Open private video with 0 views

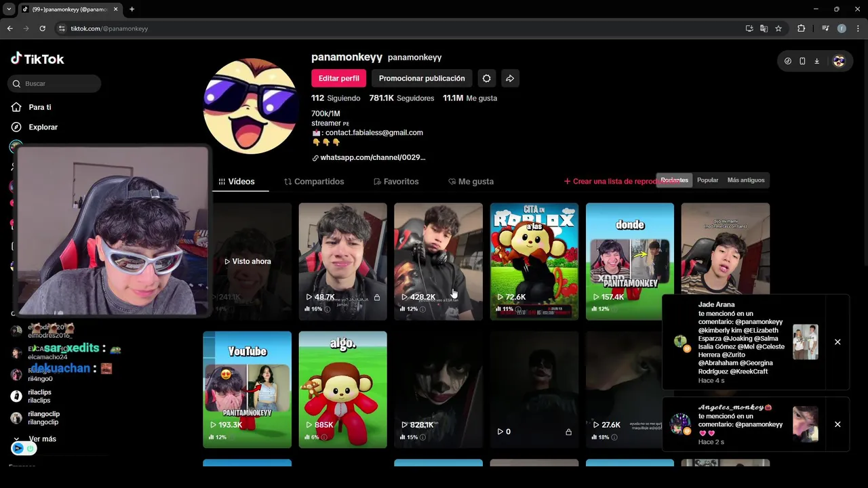(x=534, y=389)
